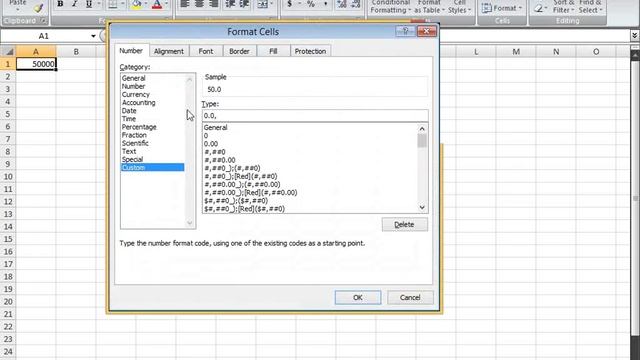Open the Sort & Filter dropdown

pyautogui.click(x=564, y=7)
